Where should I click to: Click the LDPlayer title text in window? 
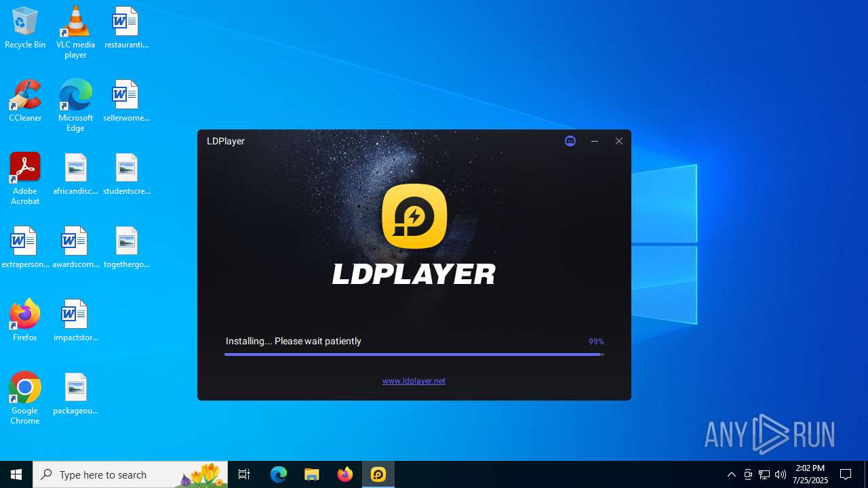226,141
